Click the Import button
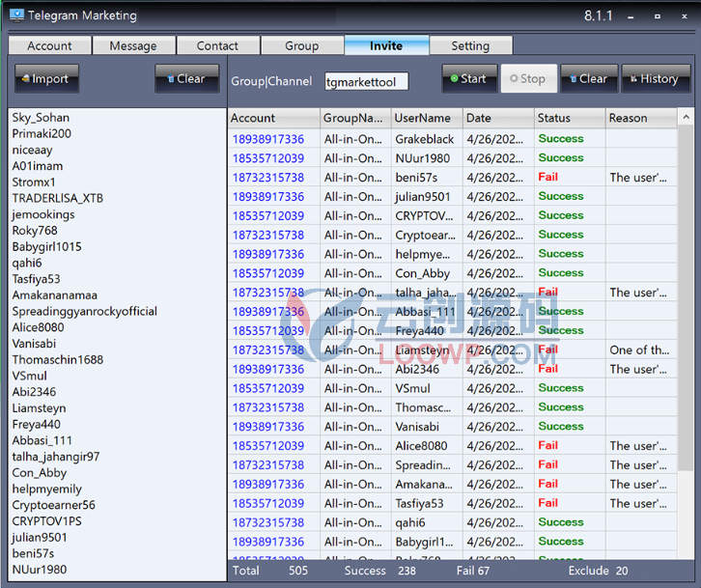701x588 pixels. [46, 79]
